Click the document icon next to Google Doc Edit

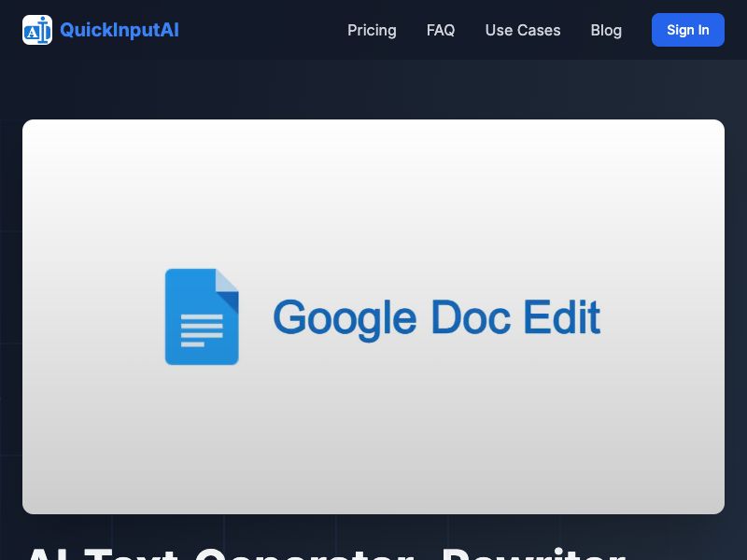click(202, 316)
